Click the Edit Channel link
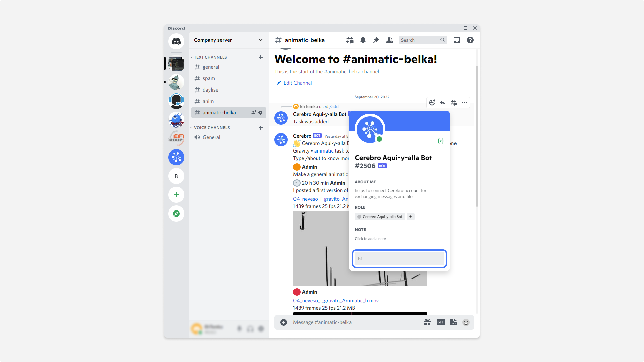644x362 pixels. [x=294, y=83]
